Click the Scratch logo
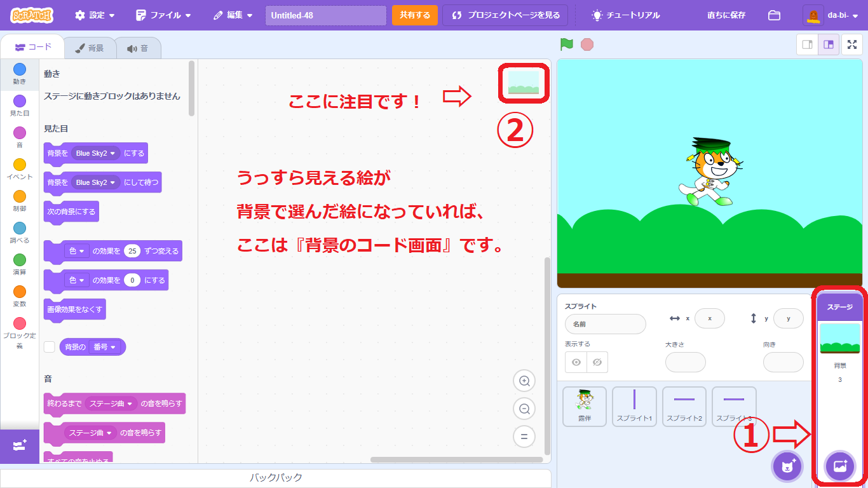 [32, 15]
